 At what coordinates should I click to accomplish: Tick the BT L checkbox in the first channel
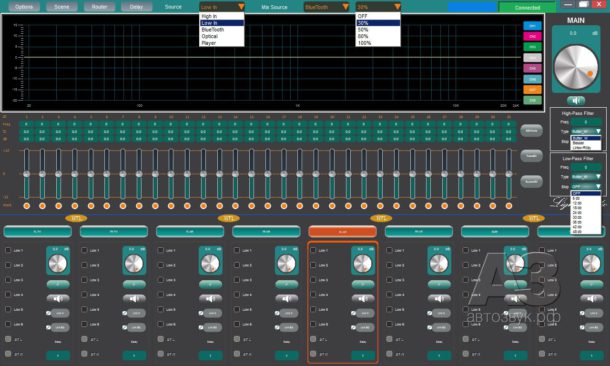pos(8,339)
